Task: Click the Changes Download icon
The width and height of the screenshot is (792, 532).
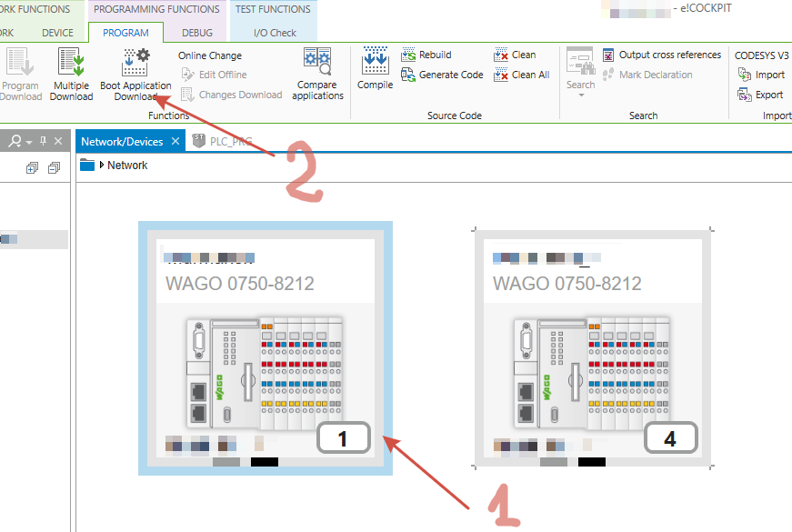Action: pos(188,95)
